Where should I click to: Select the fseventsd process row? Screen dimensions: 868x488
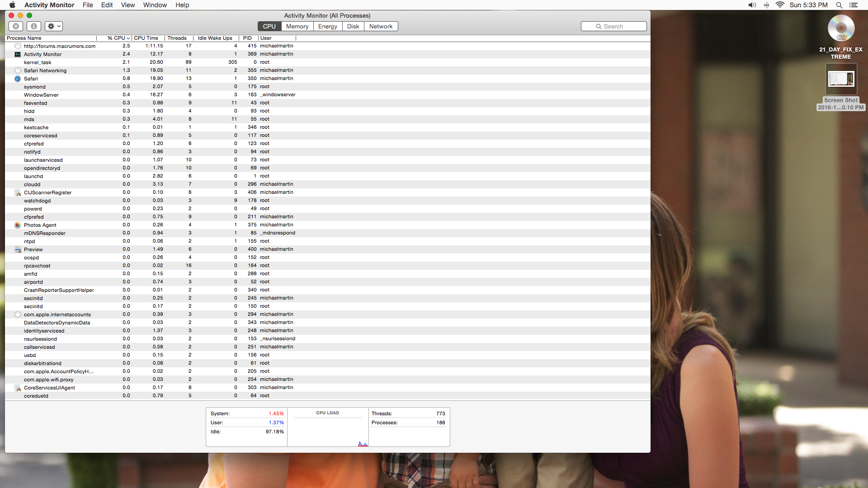point(328,103)
